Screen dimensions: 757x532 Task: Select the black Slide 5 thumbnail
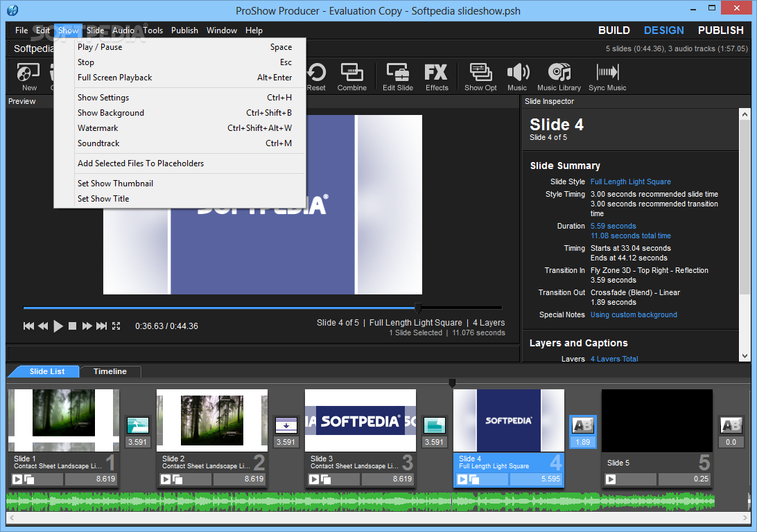coord(656,420)
